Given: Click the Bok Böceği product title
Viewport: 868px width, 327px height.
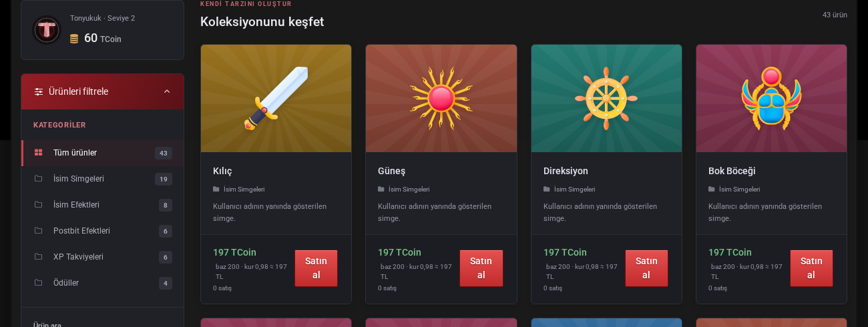Looking at the screenshot, I should [732, 171].
